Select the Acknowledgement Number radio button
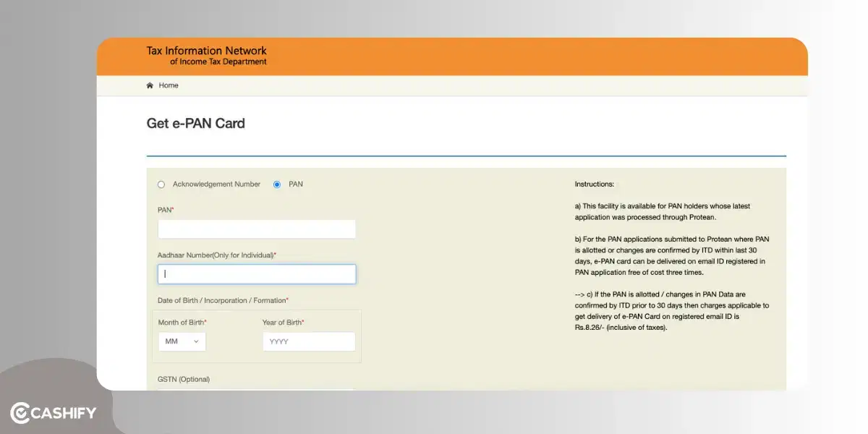Screen dimensions: 868x434 click(x=161, y=184)
